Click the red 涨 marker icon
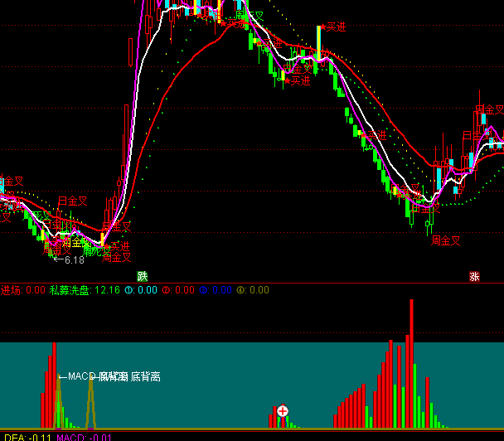Viewport: 504px width, 441px height. tap(474, 276)
